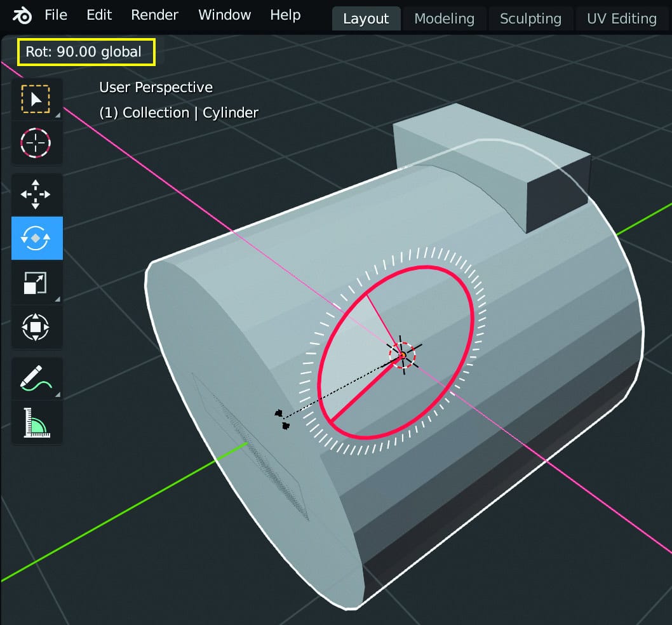The height and width of the screenshot is (625, 672).
Task: Expand the Annotate tool's variant arrow
Action: point(58,395)
